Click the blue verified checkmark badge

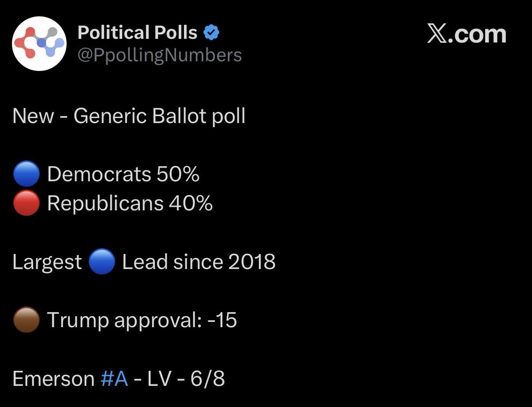pos(211,32)
